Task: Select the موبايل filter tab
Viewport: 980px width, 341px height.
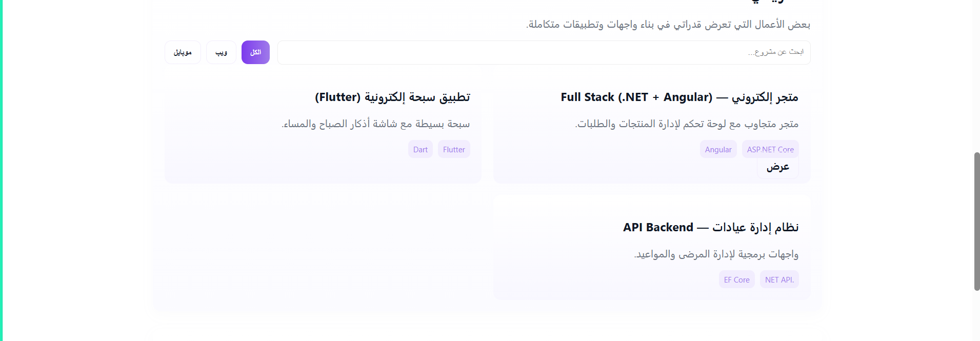Action: (183, 52)
